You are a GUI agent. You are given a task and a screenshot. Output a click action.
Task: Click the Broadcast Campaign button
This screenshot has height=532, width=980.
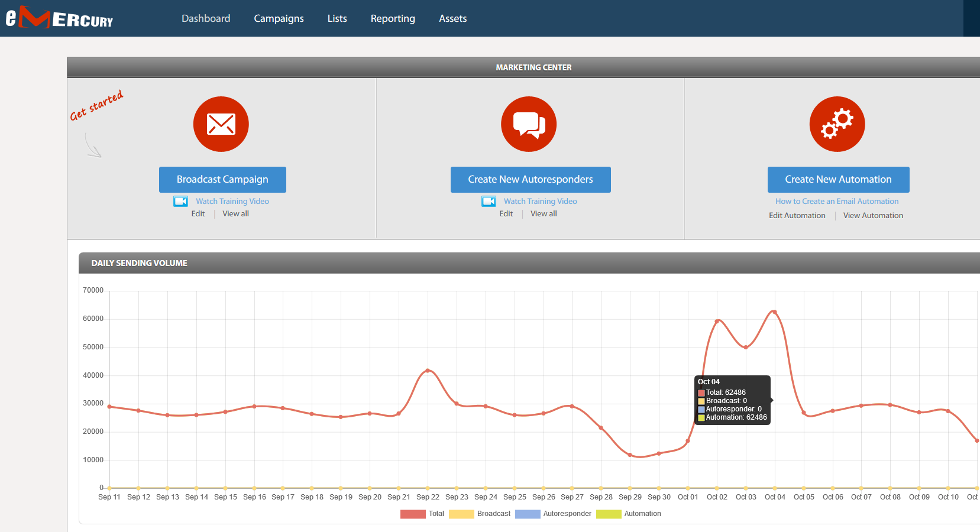tap(222, 180)
